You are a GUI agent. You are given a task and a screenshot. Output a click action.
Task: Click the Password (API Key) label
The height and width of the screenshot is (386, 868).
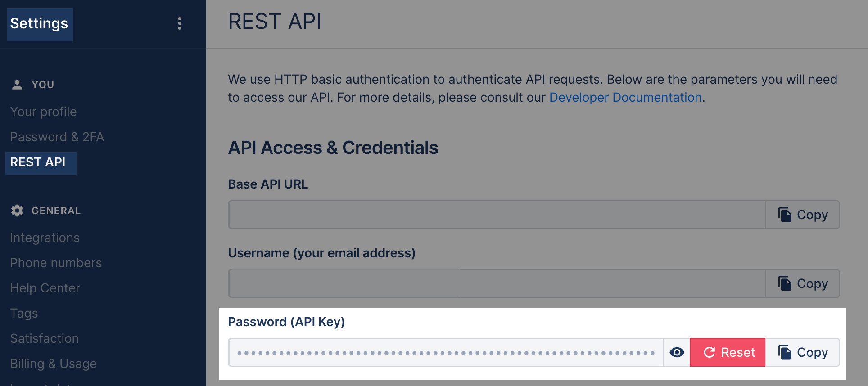click(x=286, y=322)
